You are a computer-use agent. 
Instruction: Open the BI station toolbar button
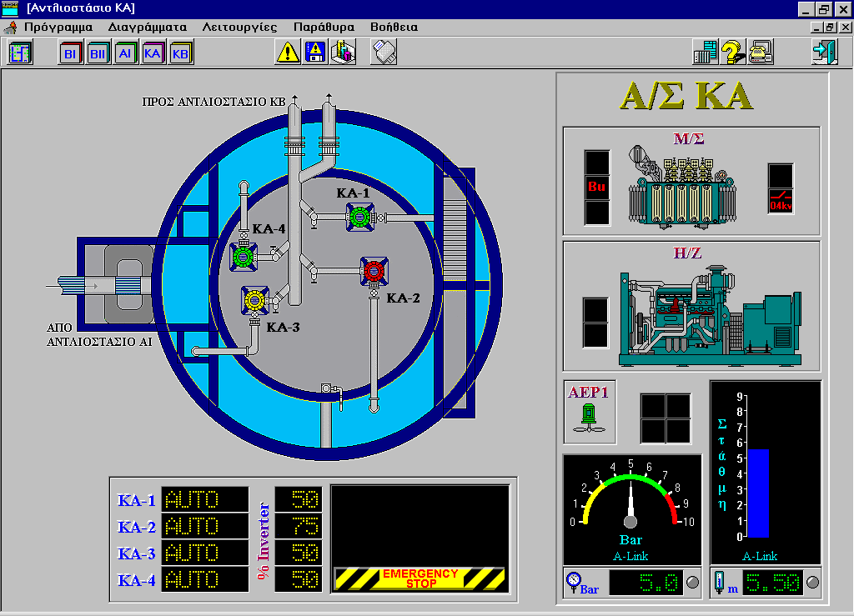pos(71,53)
